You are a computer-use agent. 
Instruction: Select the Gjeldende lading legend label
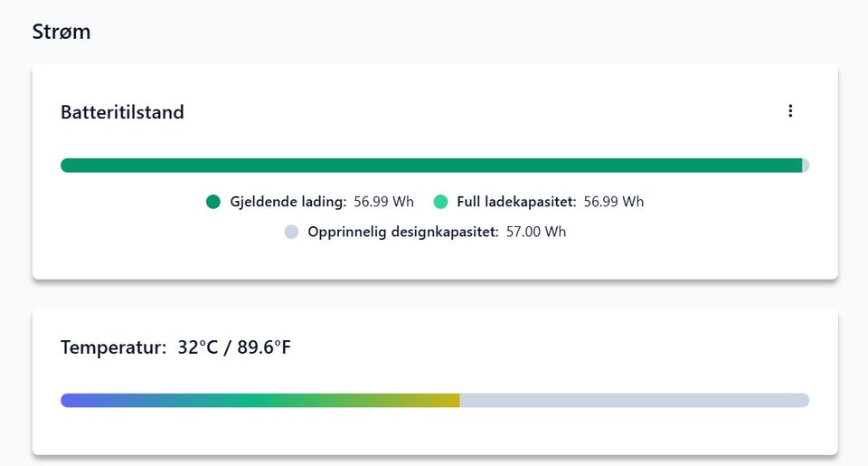pos(288,202)
